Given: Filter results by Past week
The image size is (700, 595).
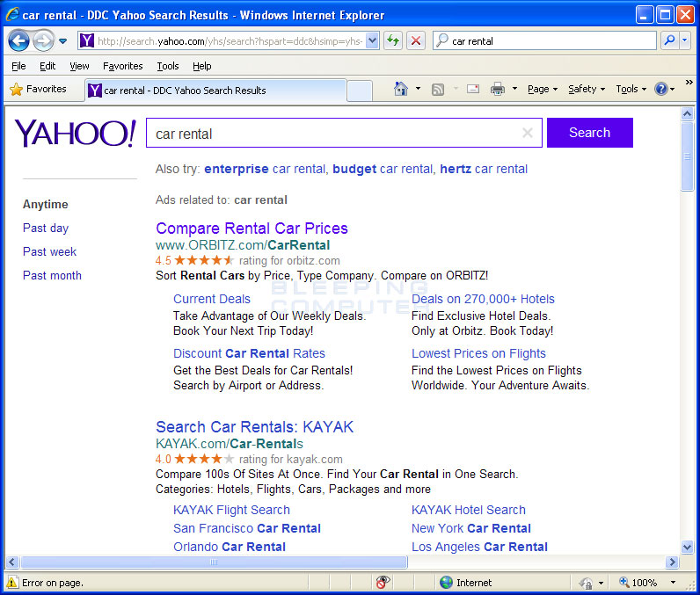Looking at the screenshot, I should pyautogui.click(x=49, y=251).
